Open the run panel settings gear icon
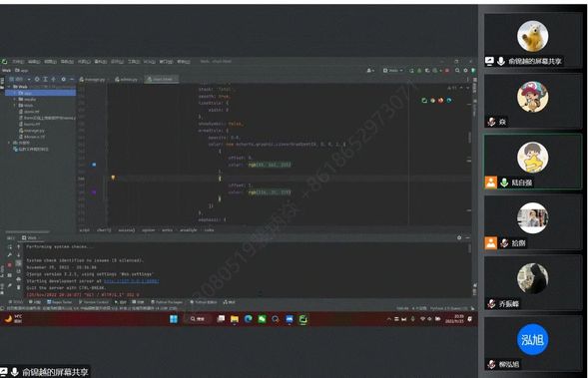Viewport: 588px width, 378px height. tap(459, 237)
